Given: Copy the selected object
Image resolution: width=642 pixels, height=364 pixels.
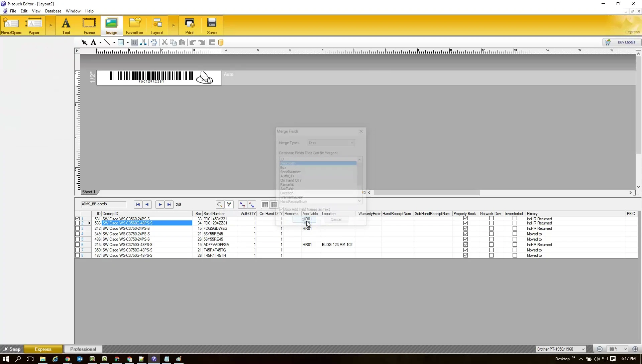Looking at the screenshot, I should coord(173,42).
